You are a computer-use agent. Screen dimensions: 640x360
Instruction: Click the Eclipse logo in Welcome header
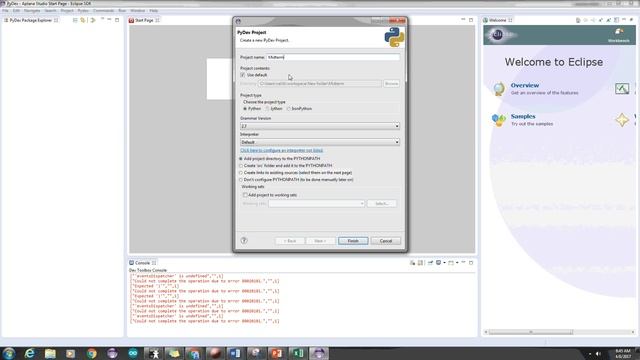point(498,35)
